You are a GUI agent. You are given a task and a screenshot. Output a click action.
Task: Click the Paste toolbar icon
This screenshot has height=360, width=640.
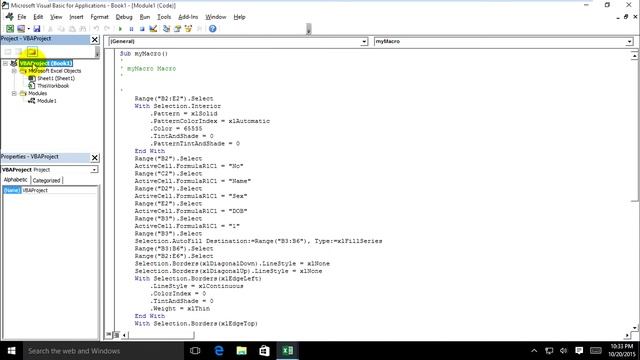point(72,29)
